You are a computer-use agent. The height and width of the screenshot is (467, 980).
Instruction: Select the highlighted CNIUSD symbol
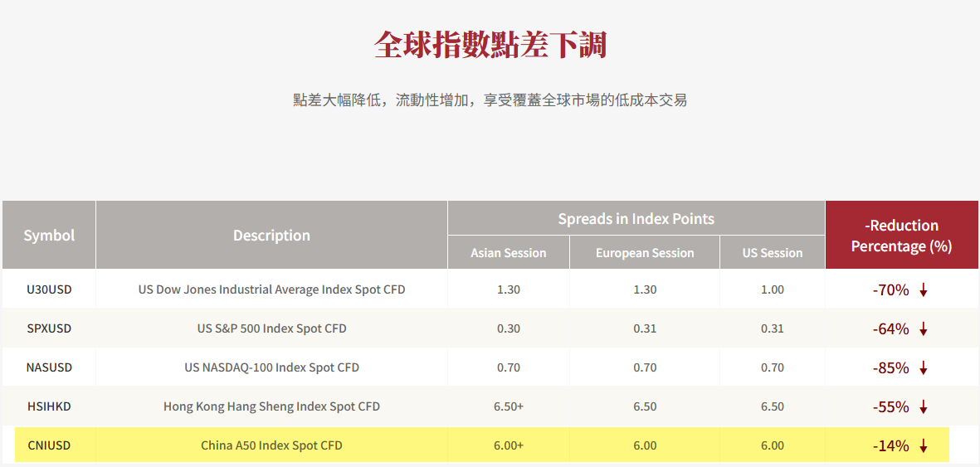click(49, 445)
